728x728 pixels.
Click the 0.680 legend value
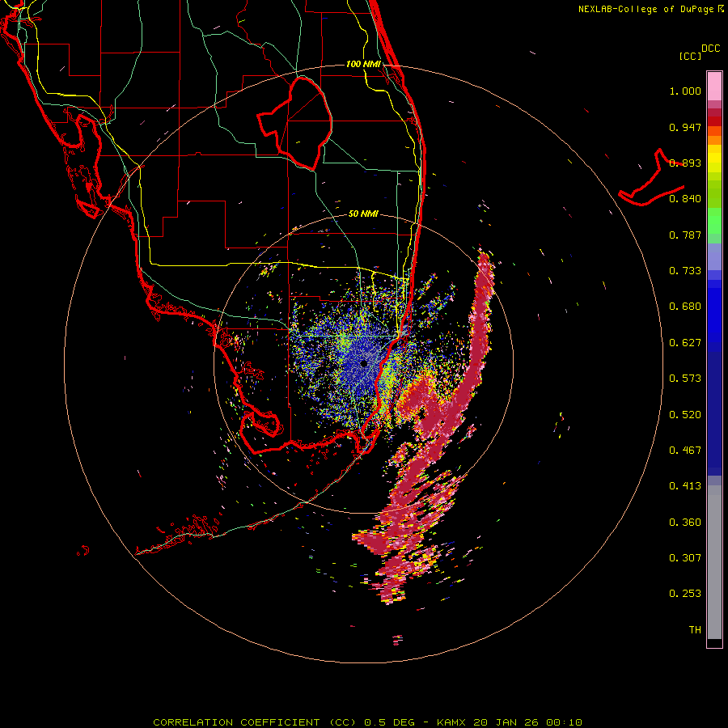coord(685,307)
